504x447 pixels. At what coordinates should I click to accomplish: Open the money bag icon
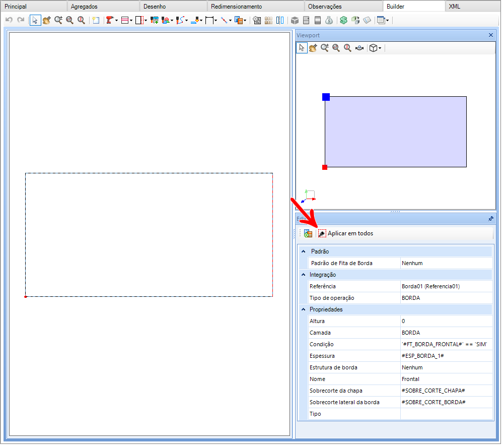pos(329,20)
